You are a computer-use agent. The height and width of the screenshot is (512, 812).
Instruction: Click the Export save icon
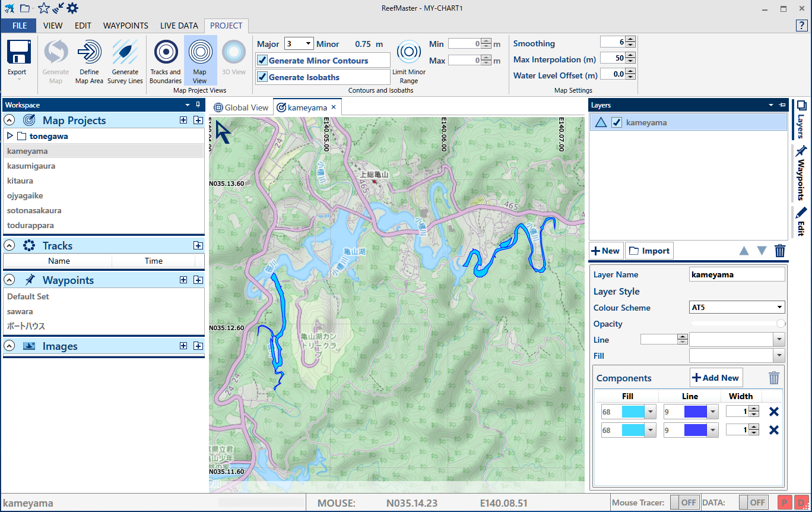pyautogui.click(x=19, y=52)
